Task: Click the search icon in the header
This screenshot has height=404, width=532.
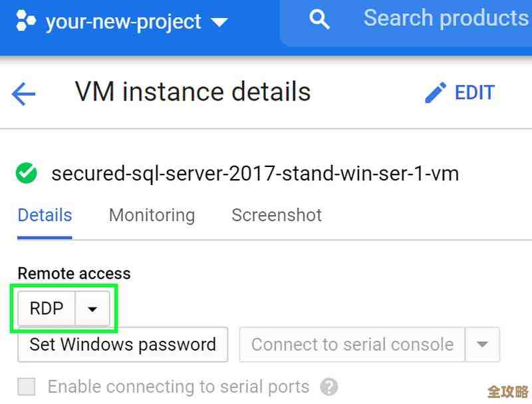Action: [320, 19]
